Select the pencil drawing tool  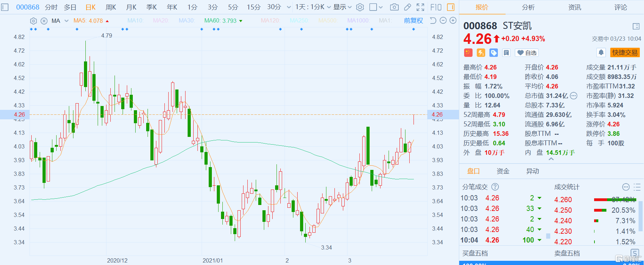point(408,7)
